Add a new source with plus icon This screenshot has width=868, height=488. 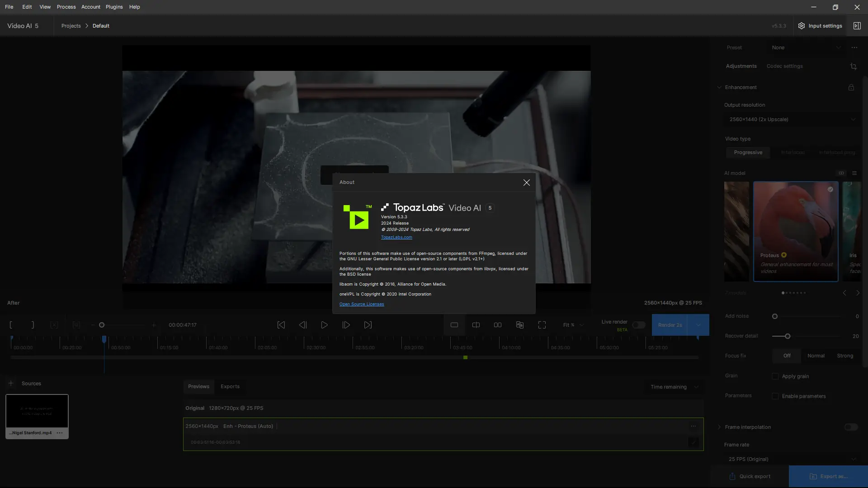pyautogui.click(x=11, y=383)
